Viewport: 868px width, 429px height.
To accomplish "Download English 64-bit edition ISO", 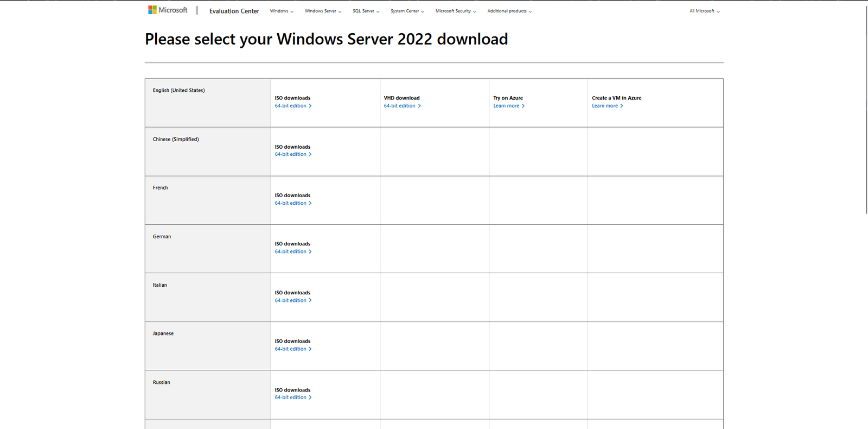I will tap(293, 106).
